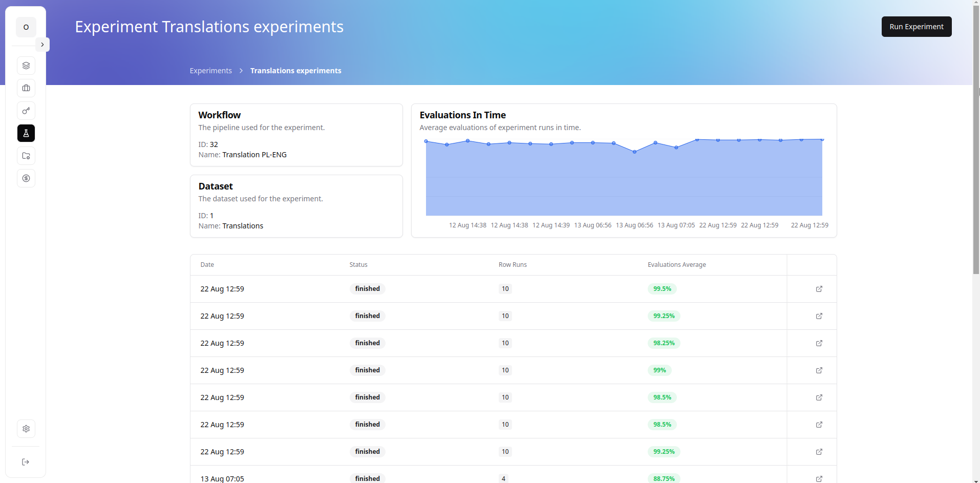Click the Run Experiment button
This screenshot has height=483, width=980.
pyautogui.click(x=917, y=27)
